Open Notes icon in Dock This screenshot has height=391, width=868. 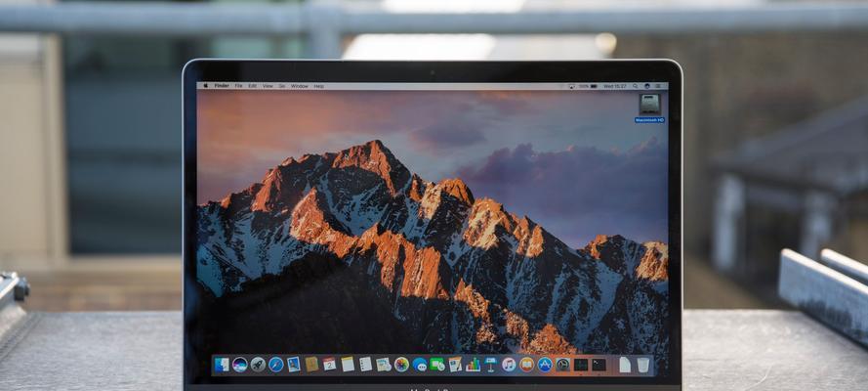pyautogui.click(x=348, y=365)
